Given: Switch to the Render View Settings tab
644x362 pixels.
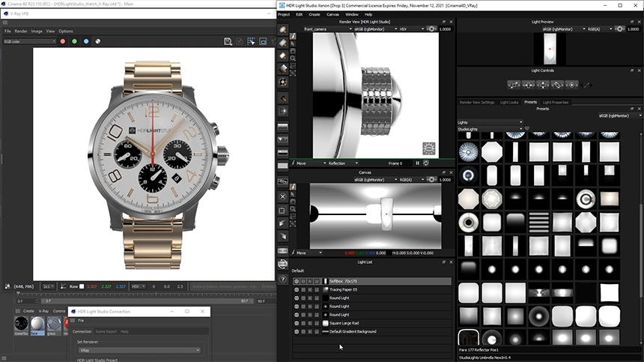Looking at the screenshot, I should pyautogui.click(x=477, y=103).
